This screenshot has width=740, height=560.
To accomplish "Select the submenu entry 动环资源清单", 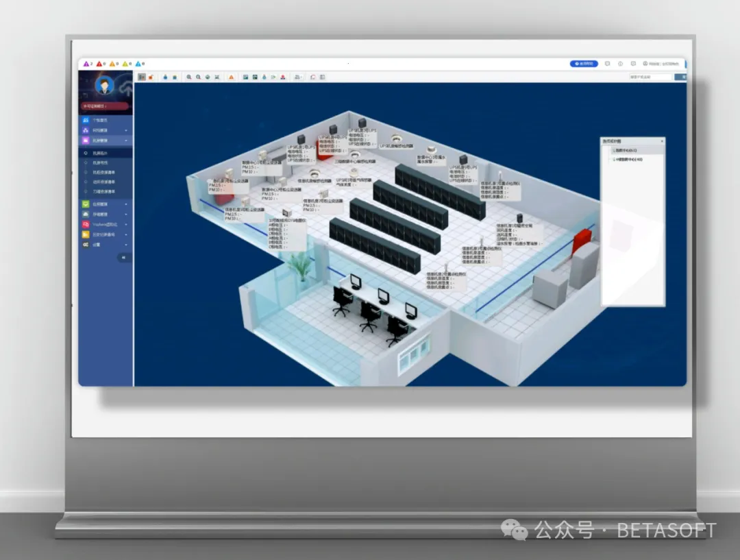I will pos(106,182).
